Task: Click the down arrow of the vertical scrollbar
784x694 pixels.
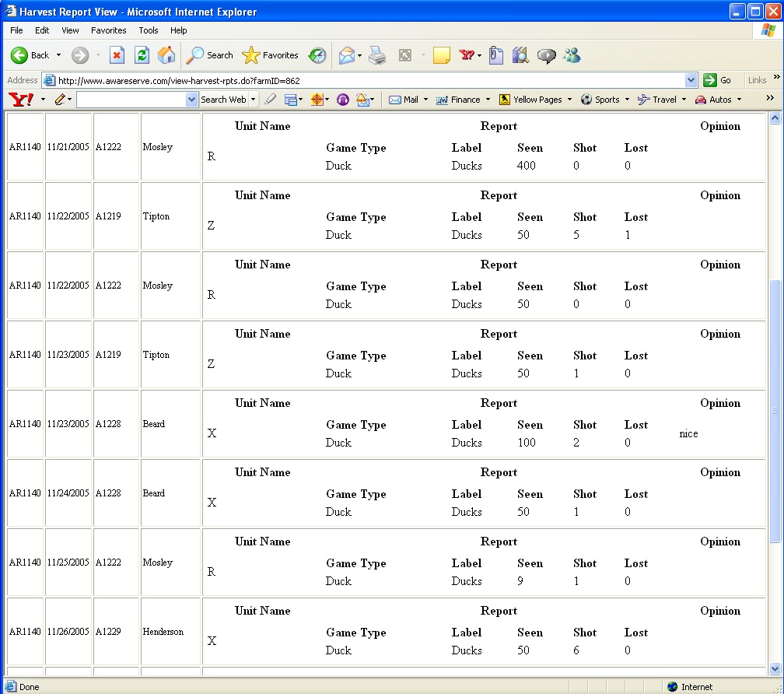Action: pyautogui.click(x=775, y=668)
